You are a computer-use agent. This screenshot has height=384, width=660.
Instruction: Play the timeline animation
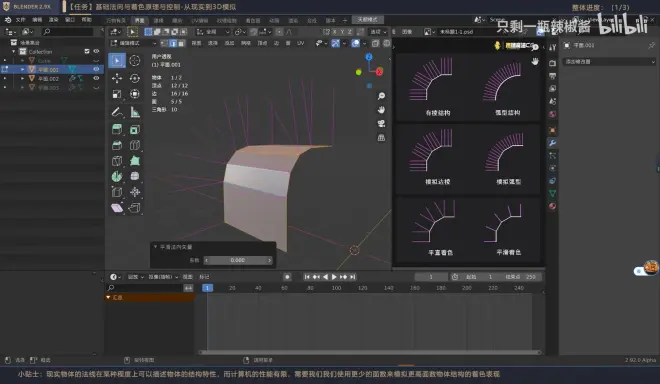334,277
